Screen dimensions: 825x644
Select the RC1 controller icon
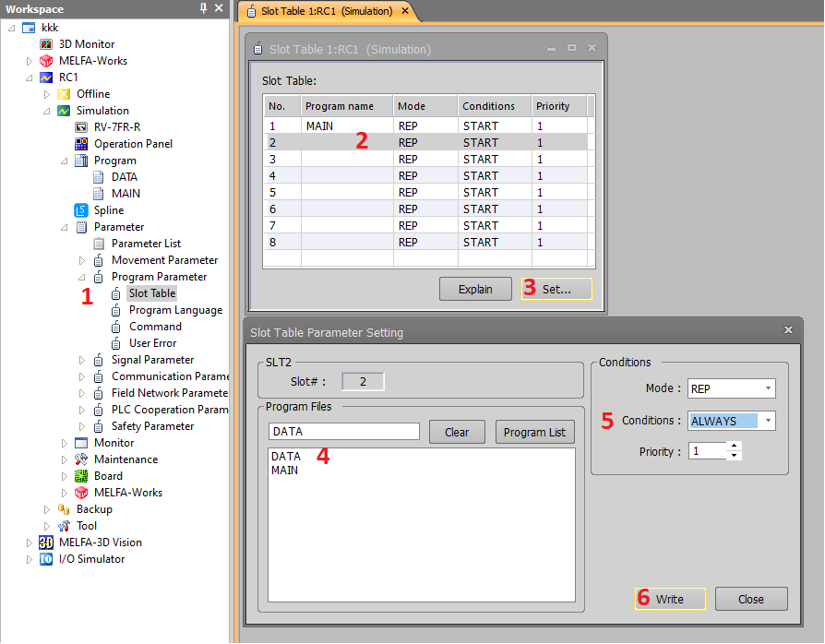pos(46,78)
